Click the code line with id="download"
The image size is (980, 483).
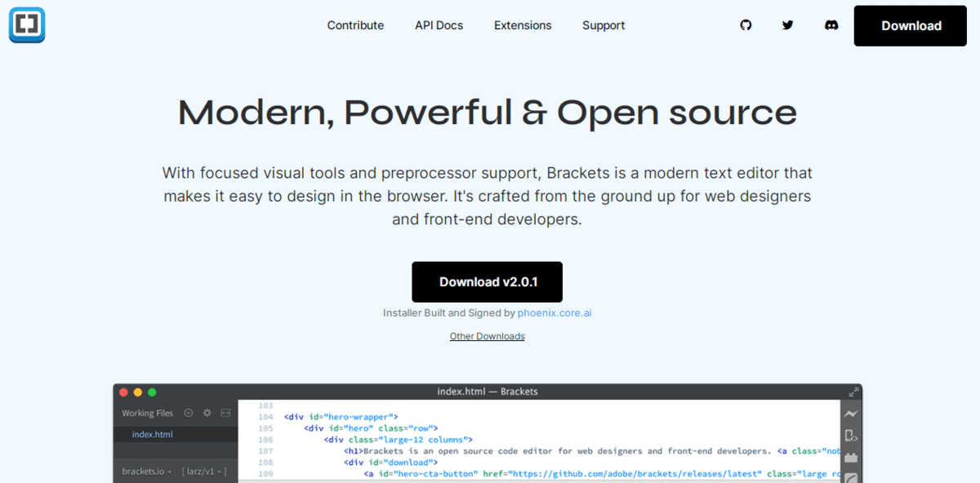pyautogui.click(x=390, y=463)
